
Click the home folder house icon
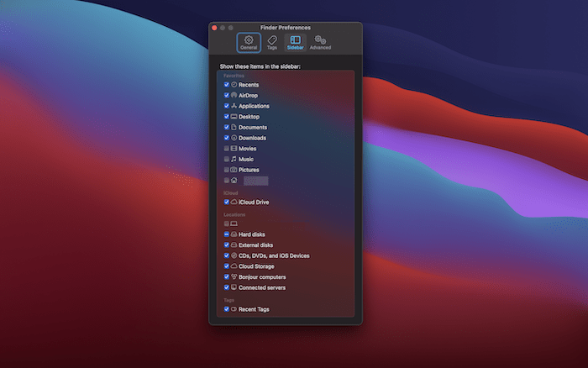point(234,180)
